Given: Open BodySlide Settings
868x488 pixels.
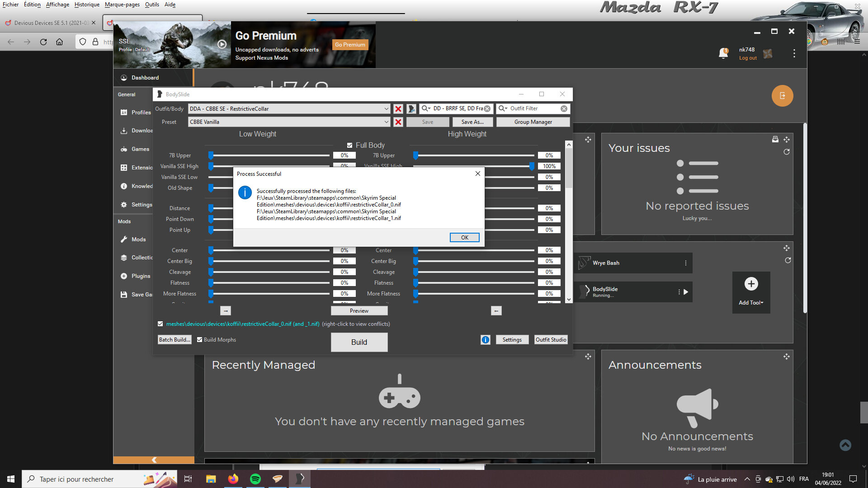Looking at the screenshot, I should [x=512, y=340].
